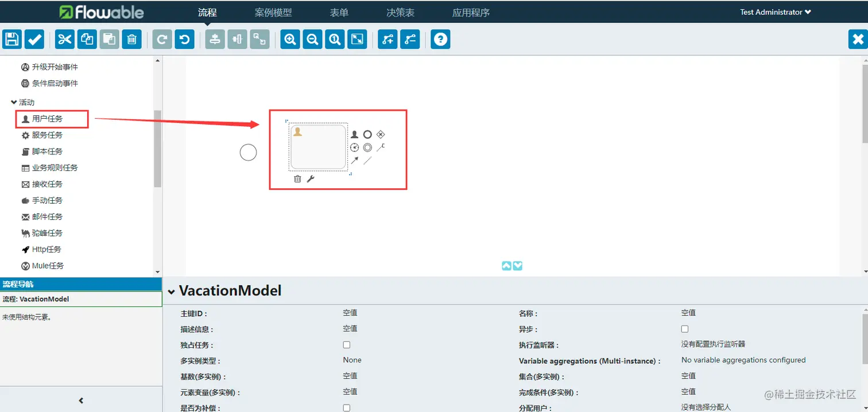Add a user task from quick menu

tap(354, 134)
